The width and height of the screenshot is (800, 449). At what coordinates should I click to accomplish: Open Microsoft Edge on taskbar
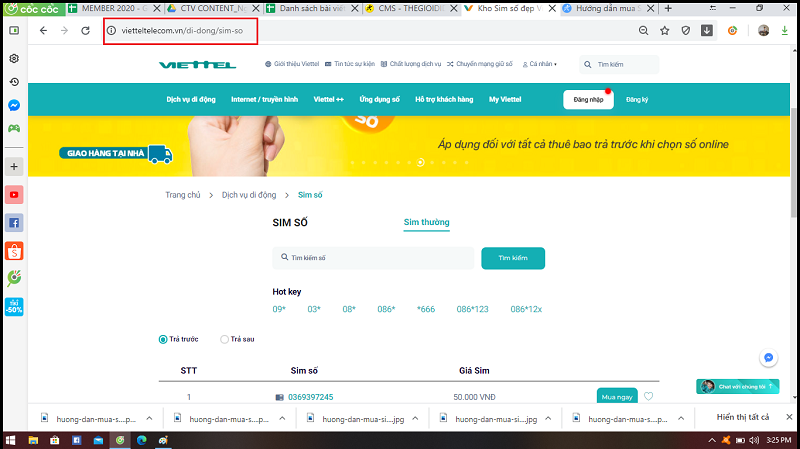[141, 440]
